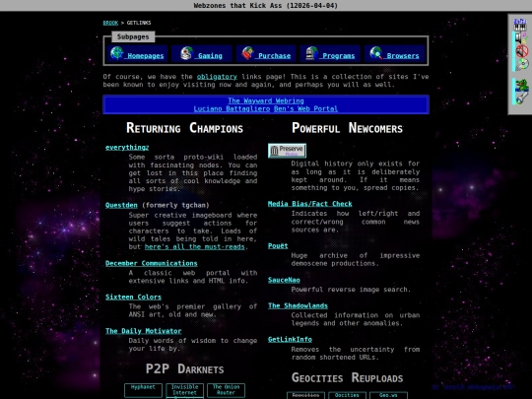Open the SauceNao link
Screen dimensions: 532x399
click(284, 280)
